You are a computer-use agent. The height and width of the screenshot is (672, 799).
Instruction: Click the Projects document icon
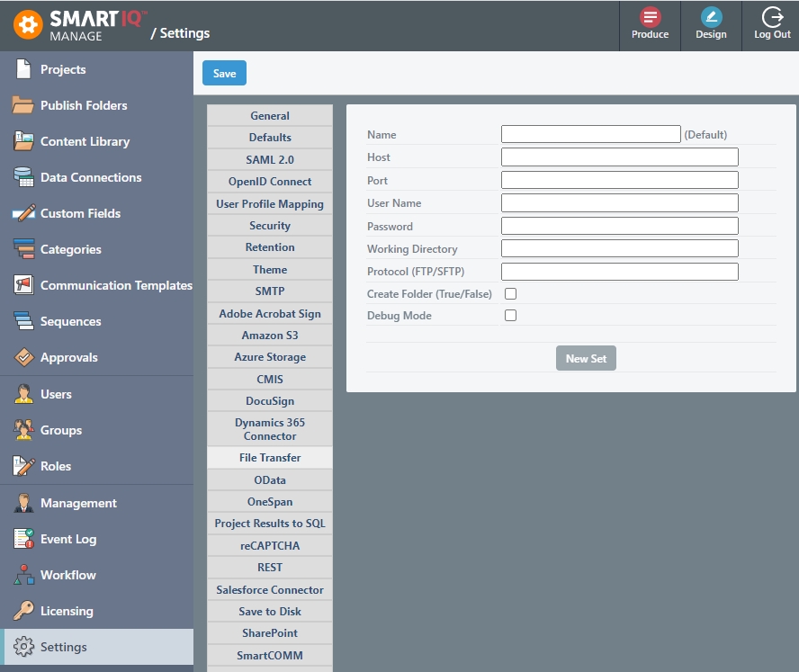click(23, 69)
